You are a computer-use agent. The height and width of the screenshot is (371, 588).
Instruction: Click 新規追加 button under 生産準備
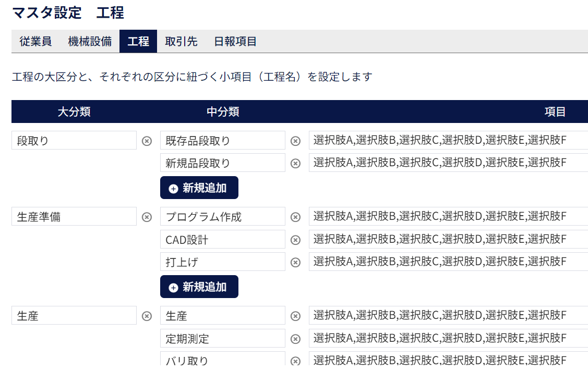pos(199,287)
